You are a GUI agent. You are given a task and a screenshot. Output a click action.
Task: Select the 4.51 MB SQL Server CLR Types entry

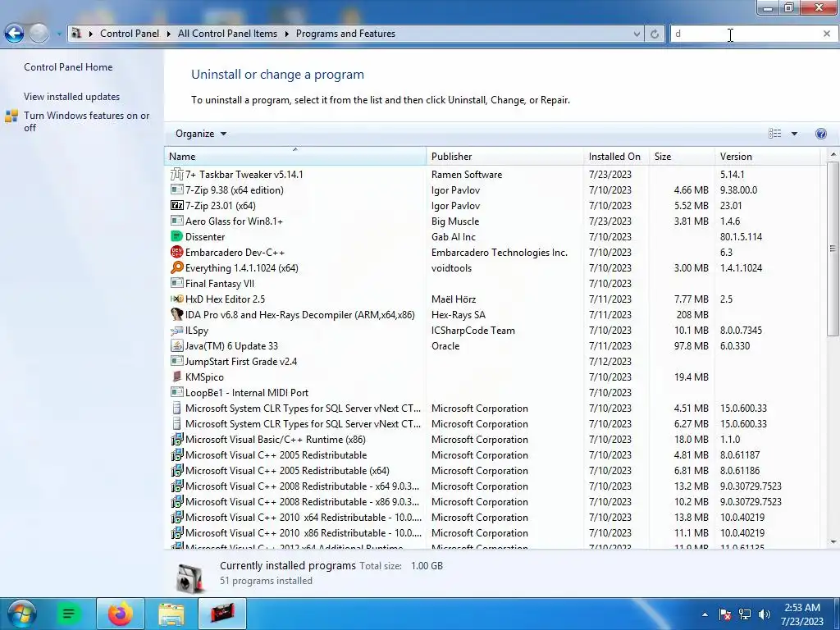click(493, 408)
